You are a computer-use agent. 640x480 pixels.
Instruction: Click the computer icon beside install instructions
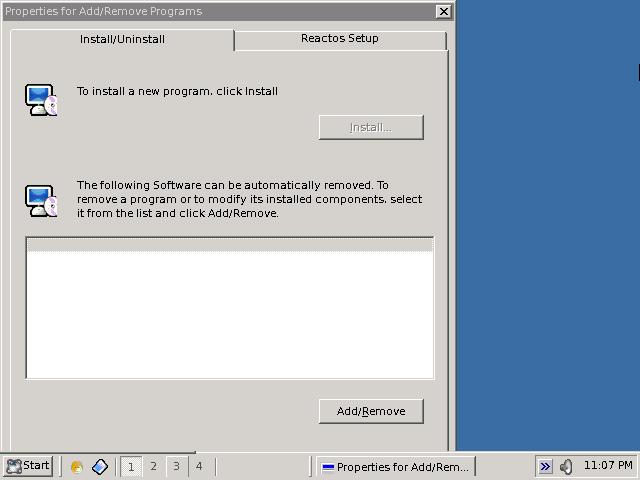pyautogui.click(x=41, y=100)
